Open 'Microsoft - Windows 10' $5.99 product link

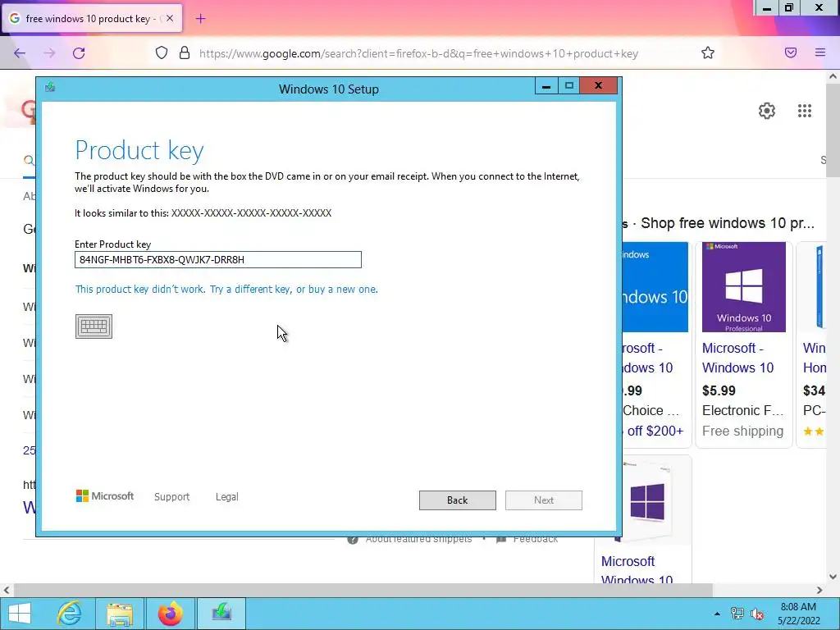[737, 358]
